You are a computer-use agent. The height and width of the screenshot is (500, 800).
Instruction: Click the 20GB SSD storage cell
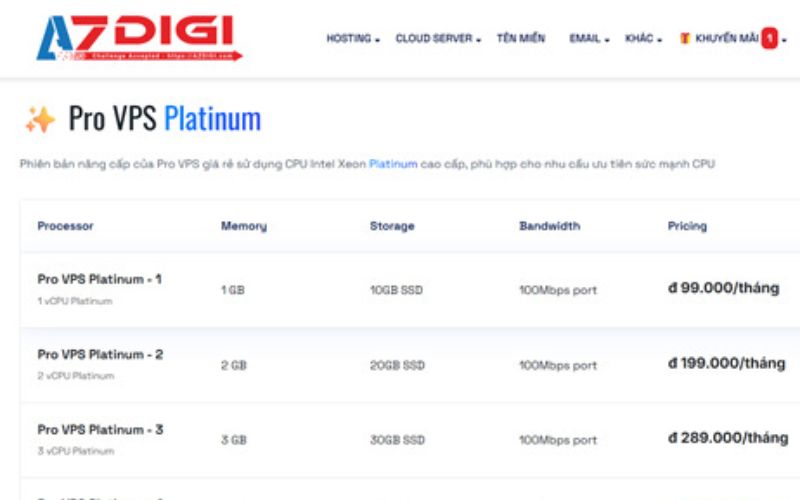(397, 365)
